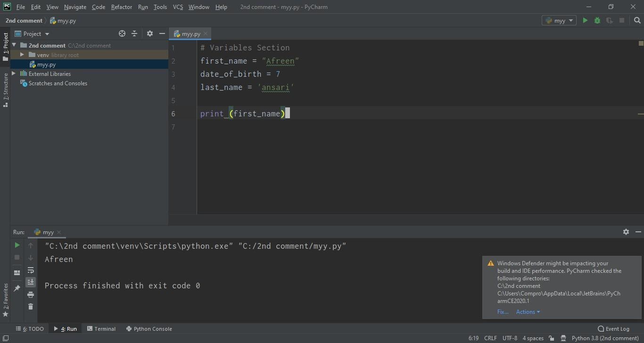Close the myy.py editor tab
644x343 pixels.
pos(206,34)
